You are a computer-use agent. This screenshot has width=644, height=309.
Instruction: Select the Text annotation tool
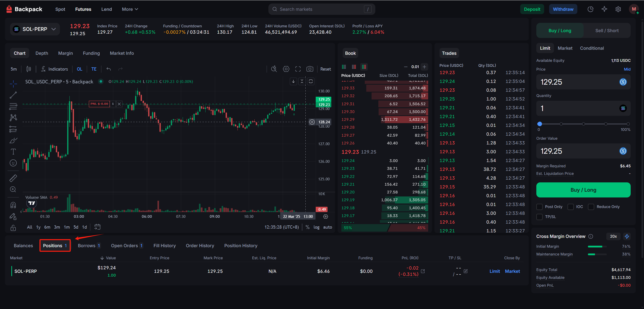[13, 152]
